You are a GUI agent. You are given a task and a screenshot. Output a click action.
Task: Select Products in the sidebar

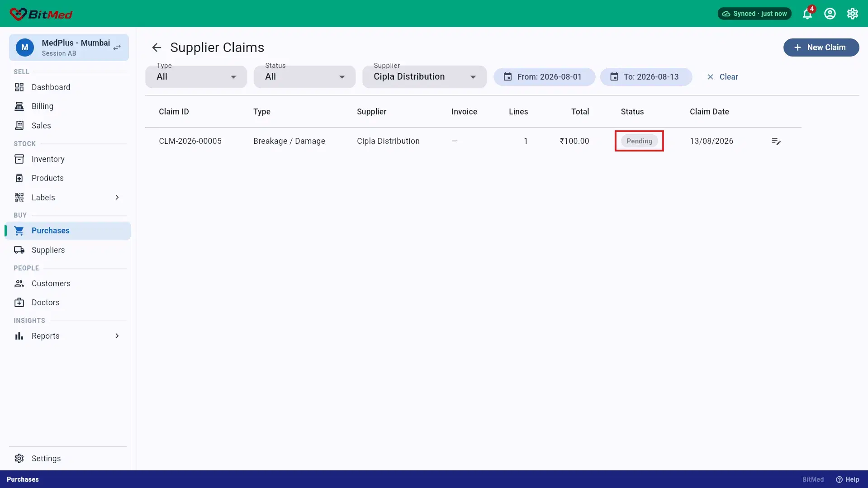coord(68,178)
